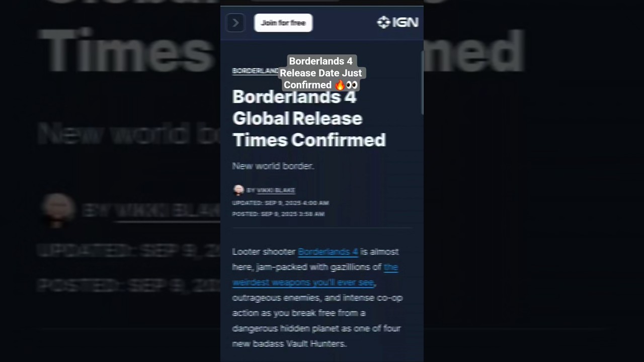The image size is (644, 362).
Task: Click the text 'new badass Vault Hunters.'
Action: pos(289,344)
